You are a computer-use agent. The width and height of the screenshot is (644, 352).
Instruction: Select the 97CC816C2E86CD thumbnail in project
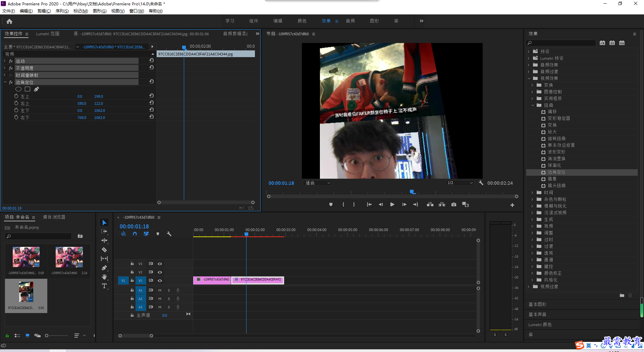pos(26,296)
